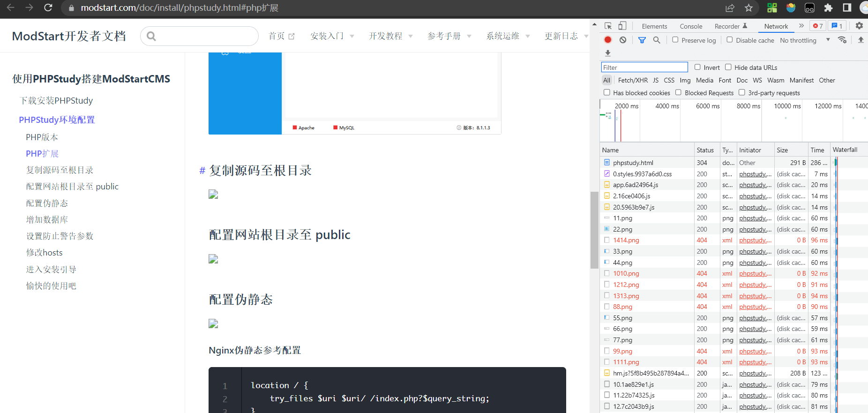Show more DevTools tabs with » chevron
The image size is (868, 413).
pos(801,26)
